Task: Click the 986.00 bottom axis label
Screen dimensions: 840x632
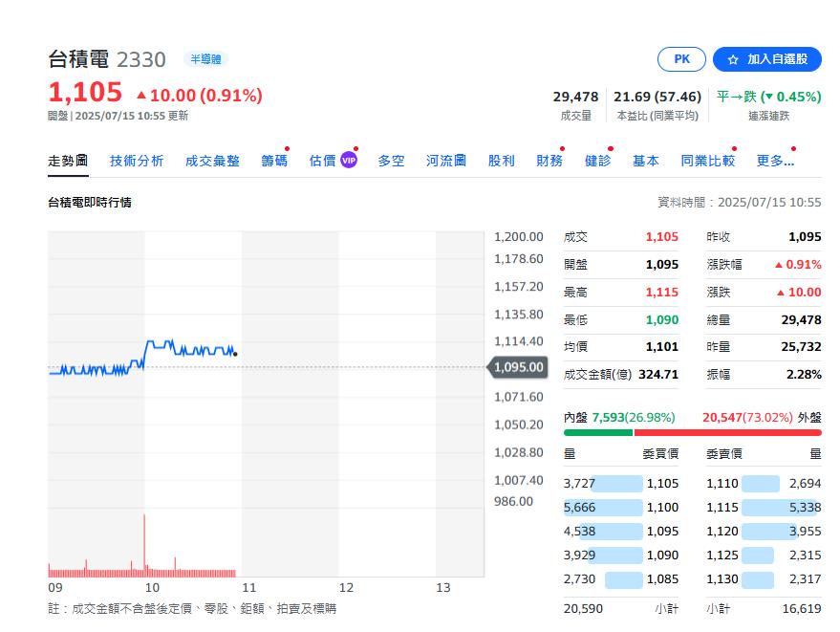Action: click(x=513, y=501)
